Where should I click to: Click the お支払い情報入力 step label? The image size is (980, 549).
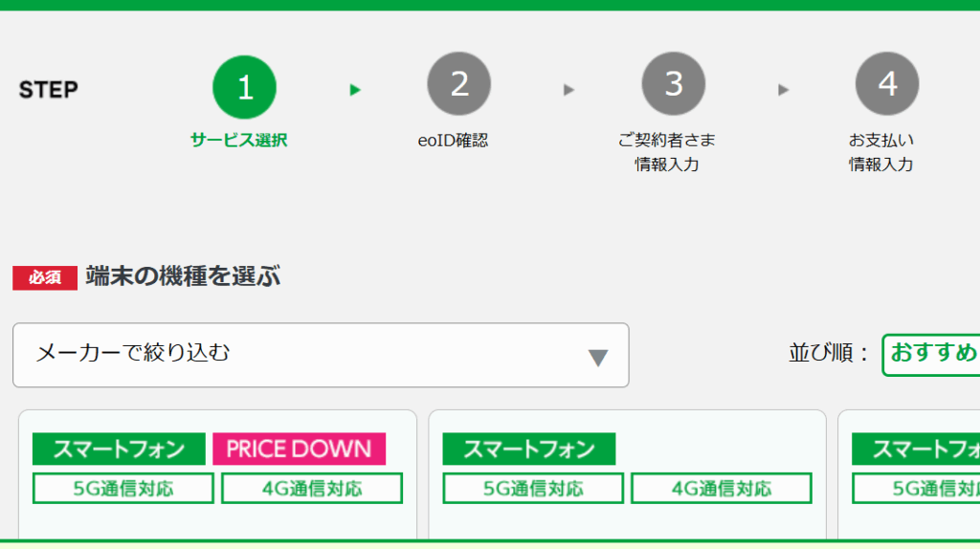pos(881,152)
